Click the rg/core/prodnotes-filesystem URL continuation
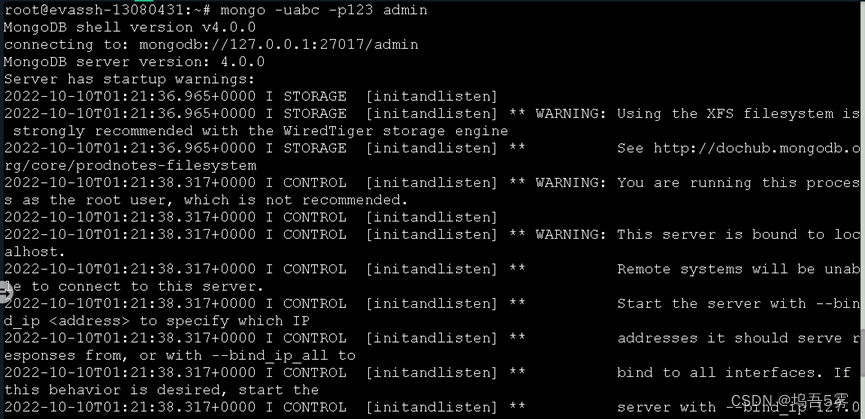Screen dimensions: 865x419 130,165
